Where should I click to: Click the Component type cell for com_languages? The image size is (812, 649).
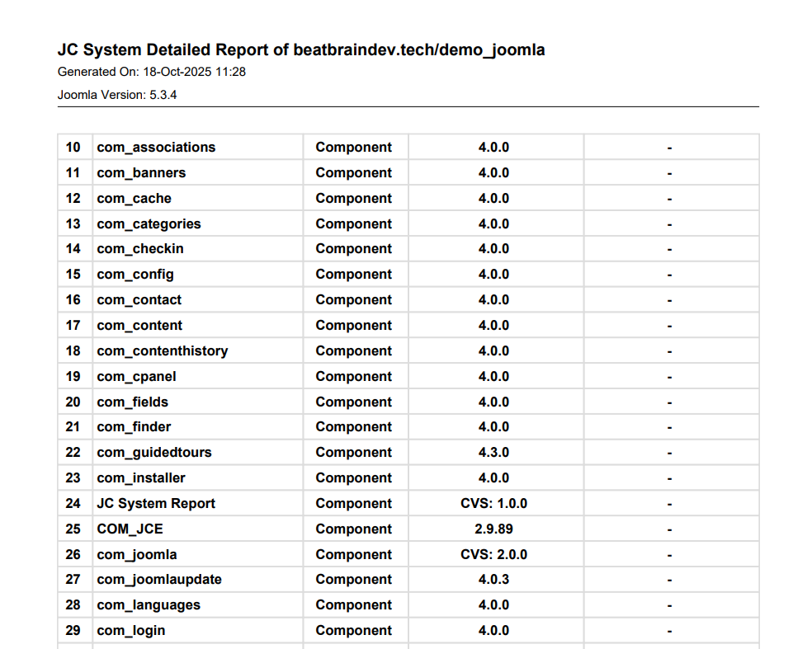pyautogui.click(x=354, y=605)
